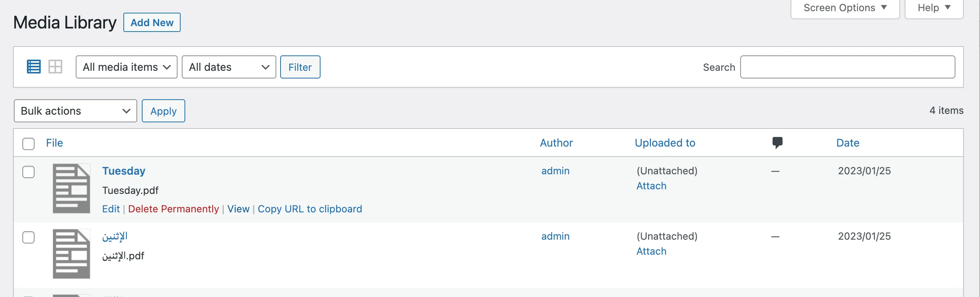The width and height of the screenshot is (980, 297).
Task: Switch to list view icon
Action: [34, 67]
